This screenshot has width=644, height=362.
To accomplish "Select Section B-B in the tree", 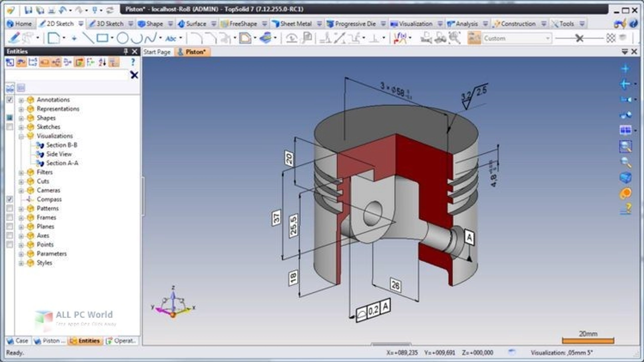I will click(x=61, y=145).
